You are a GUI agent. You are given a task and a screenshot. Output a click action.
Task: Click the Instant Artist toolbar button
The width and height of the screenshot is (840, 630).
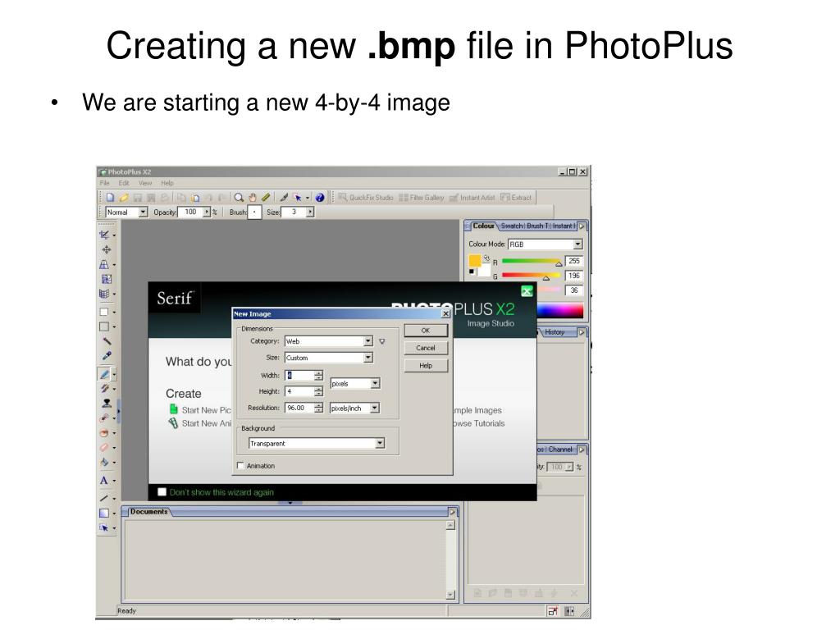[472, 198]
